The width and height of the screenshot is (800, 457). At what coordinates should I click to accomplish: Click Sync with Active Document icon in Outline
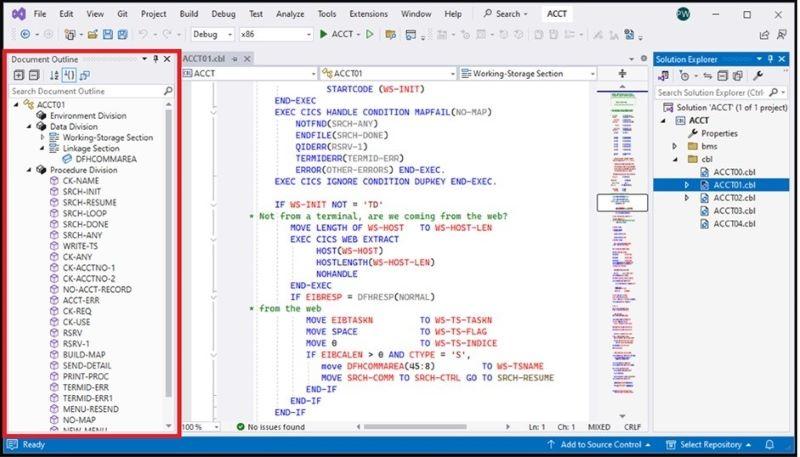[x=85, y=75]
